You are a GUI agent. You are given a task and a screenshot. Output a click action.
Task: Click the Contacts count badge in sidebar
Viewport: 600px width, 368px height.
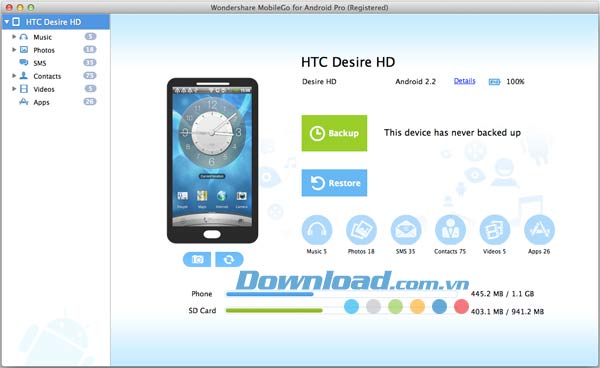click(90, 75)
